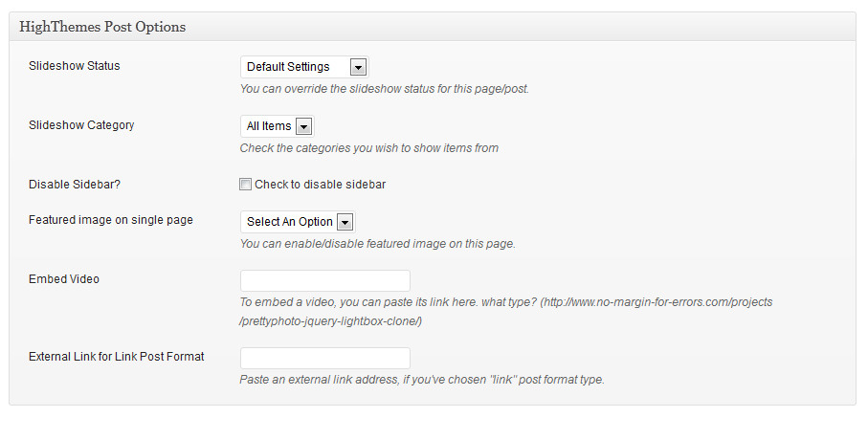The width and height of the screenshot is (868, 440).
Task: Expand the 'All Items' category dropdown
Action: pyautogui.click(x=270, y=126)
